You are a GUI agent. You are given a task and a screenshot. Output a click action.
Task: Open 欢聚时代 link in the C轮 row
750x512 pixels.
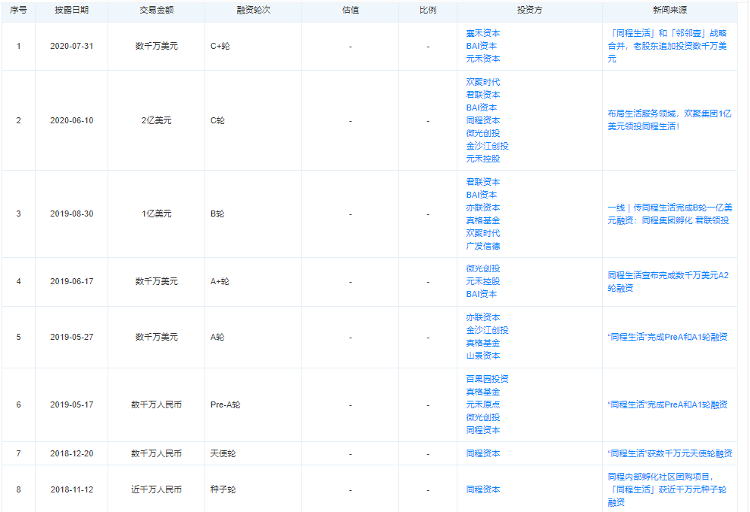[x=483, y=82]
